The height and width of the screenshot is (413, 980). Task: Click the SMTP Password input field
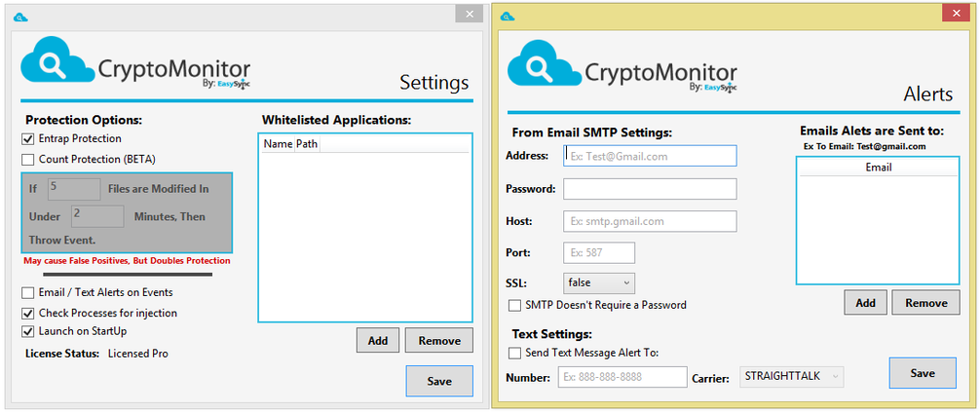(x=650, y=189)
